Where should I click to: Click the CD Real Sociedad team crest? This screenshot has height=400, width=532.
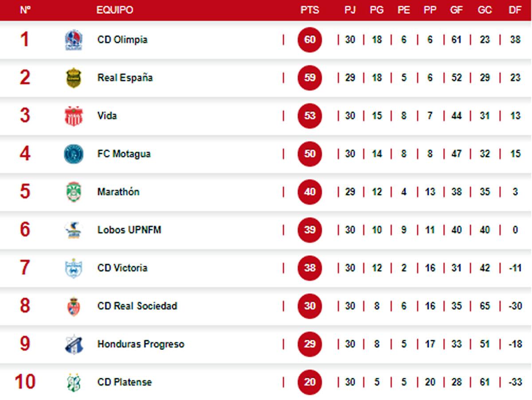74,306
